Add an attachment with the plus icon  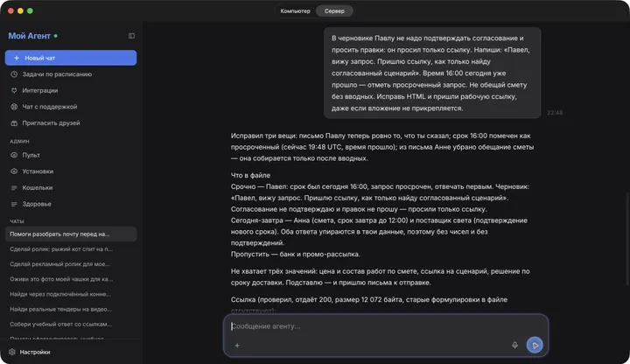(237, 345)
